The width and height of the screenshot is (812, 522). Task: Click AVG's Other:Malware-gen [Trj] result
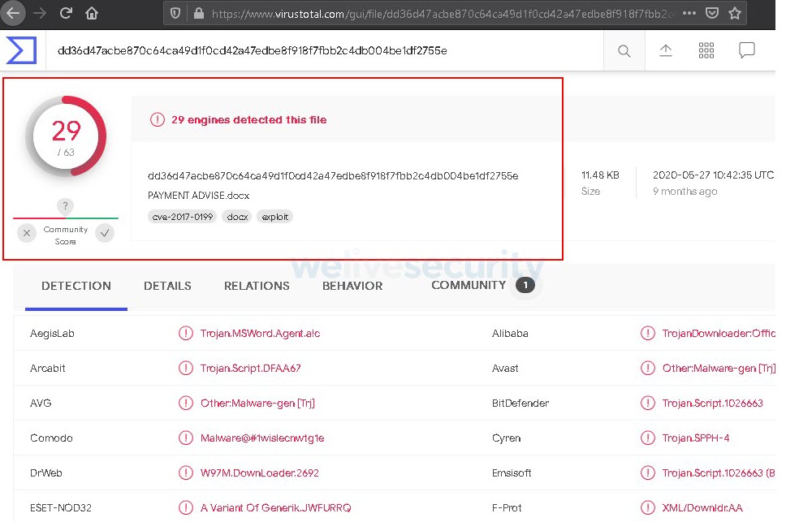(x=257, y=403)
